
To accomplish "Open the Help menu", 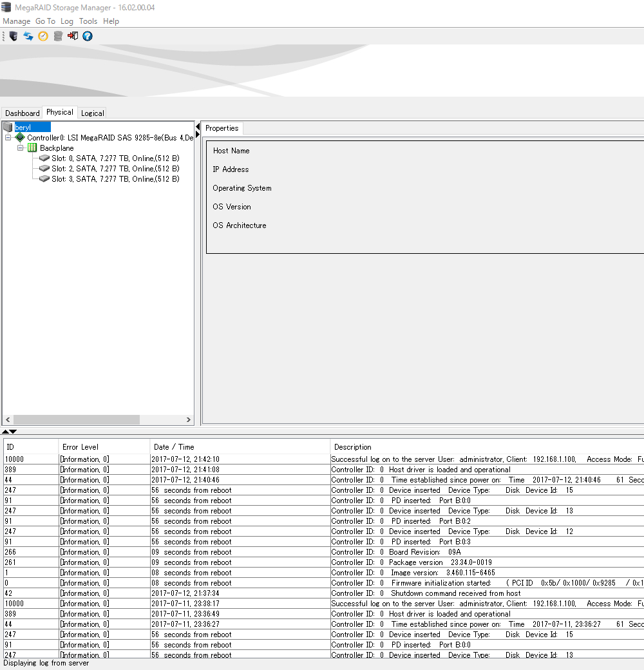I will click(111, 21).
